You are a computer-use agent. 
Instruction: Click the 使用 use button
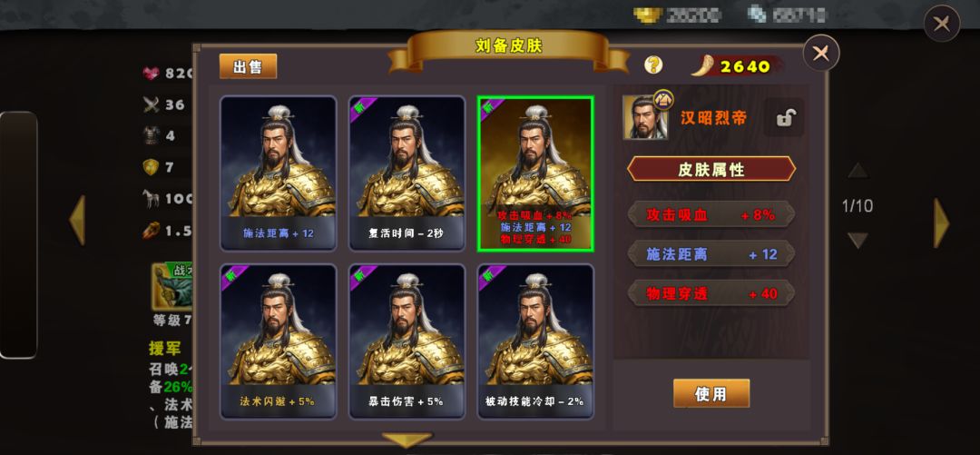tap(711, 393)
